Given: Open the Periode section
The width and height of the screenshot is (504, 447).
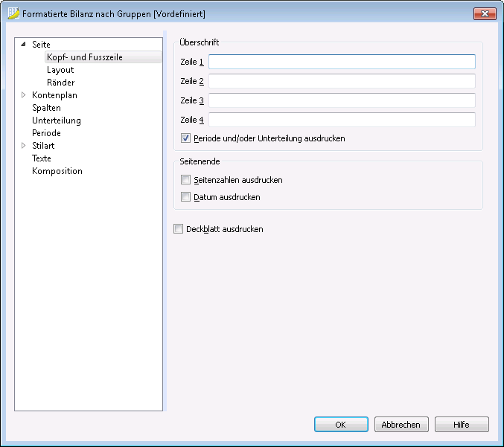Looking at the screenshot, I should tap(46, 133).
